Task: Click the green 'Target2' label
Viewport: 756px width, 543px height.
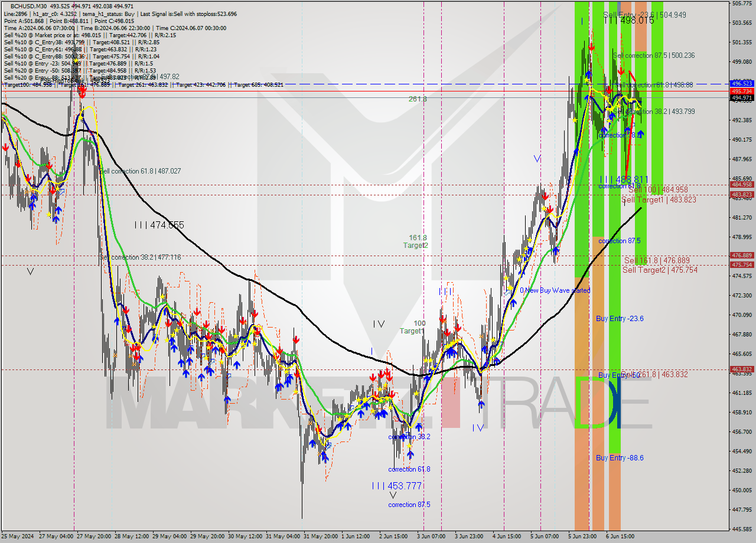Action: pos(416,246)
